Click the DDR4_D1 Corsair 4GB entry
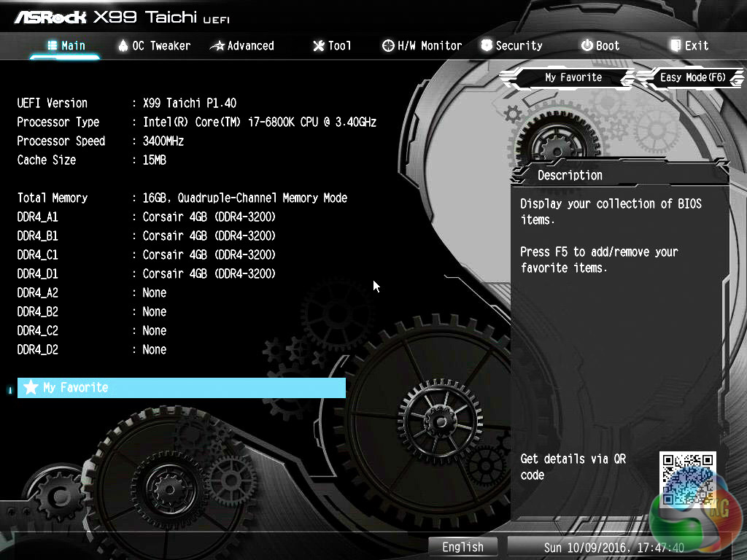The image size is (747, 560). coord(209,274)
